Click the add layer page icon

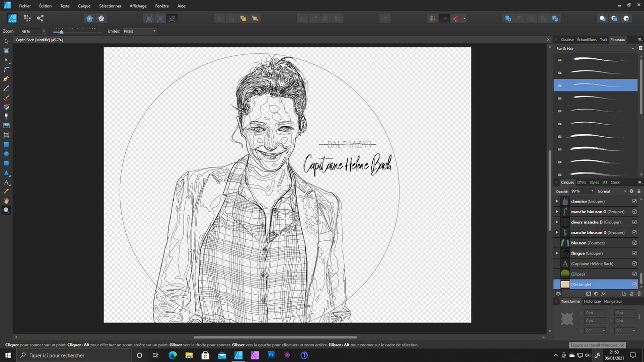point(624,294)
